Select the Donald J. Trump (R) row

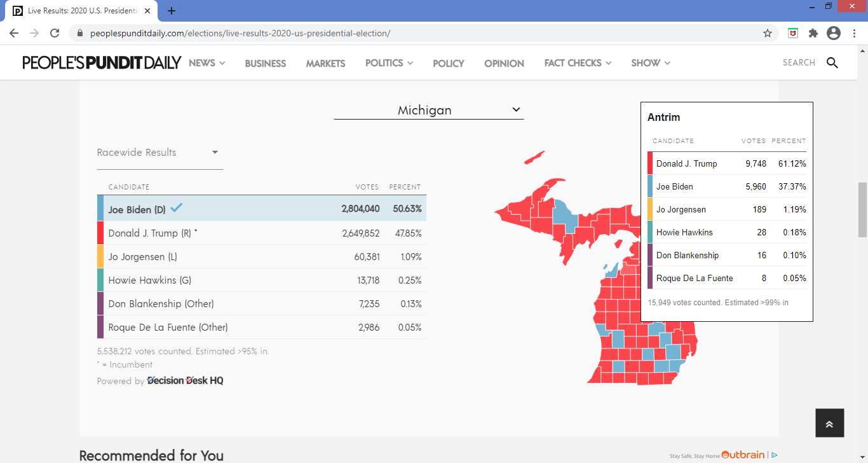point(262,233)
